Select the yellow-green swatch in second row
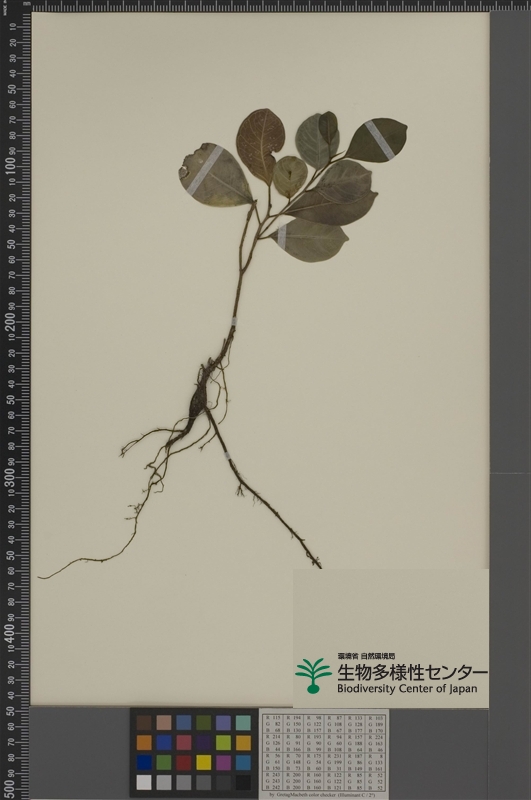 tap(223, 742)
